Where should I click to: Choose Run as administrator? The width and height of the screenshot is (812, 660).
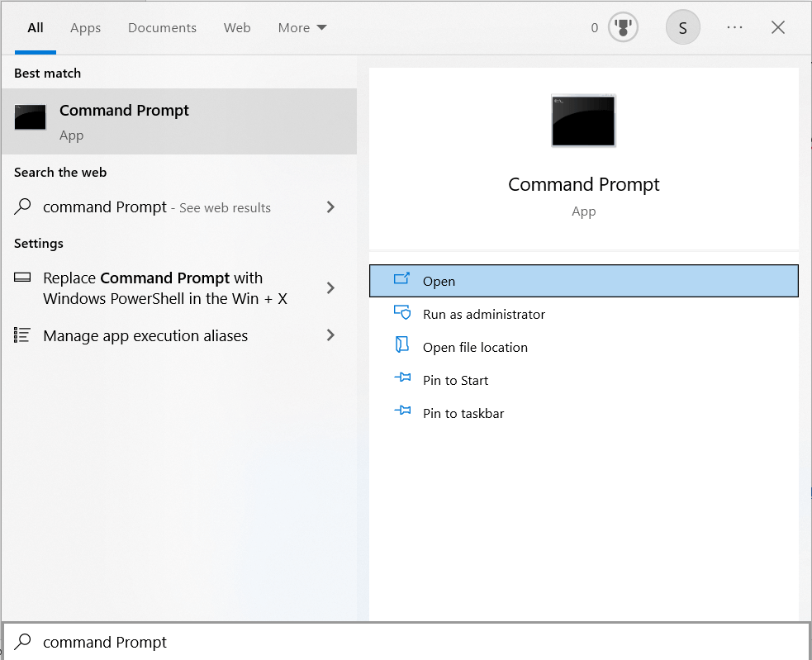[x=584, y=314]
